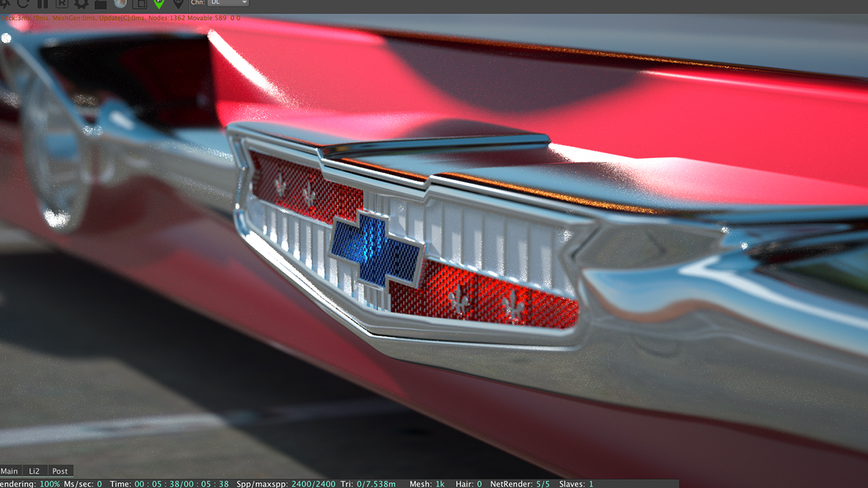Click the Rendering 100% status text
This screenshot has width=868, height=488.
point(30,484)
